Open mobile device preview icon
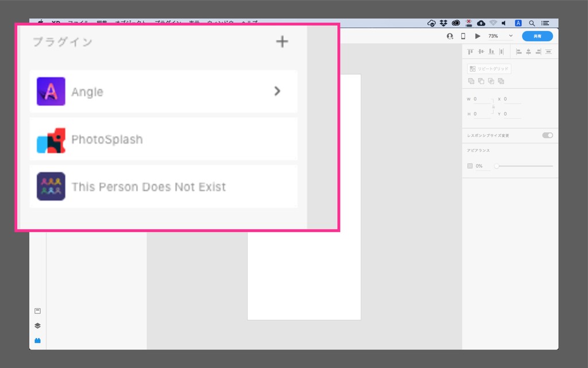The image size is (588, 368). pyautogui.click(x=463, y=36)
